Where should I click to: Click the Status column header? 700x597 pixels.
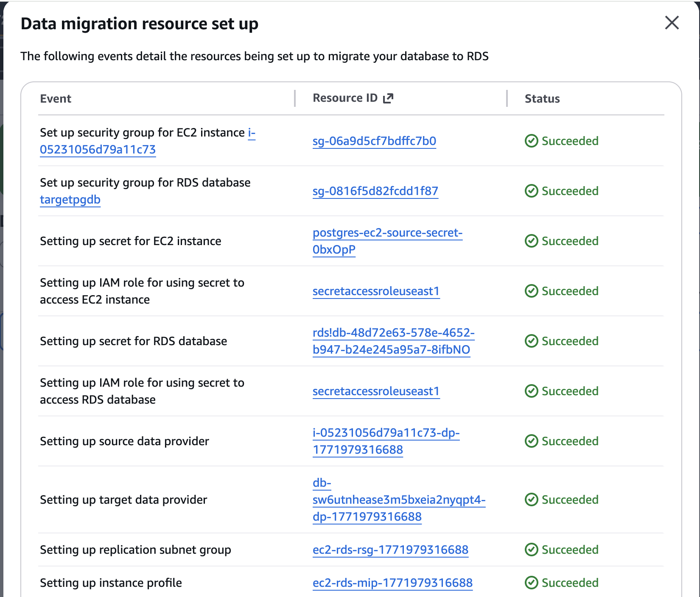coord(542,99)
